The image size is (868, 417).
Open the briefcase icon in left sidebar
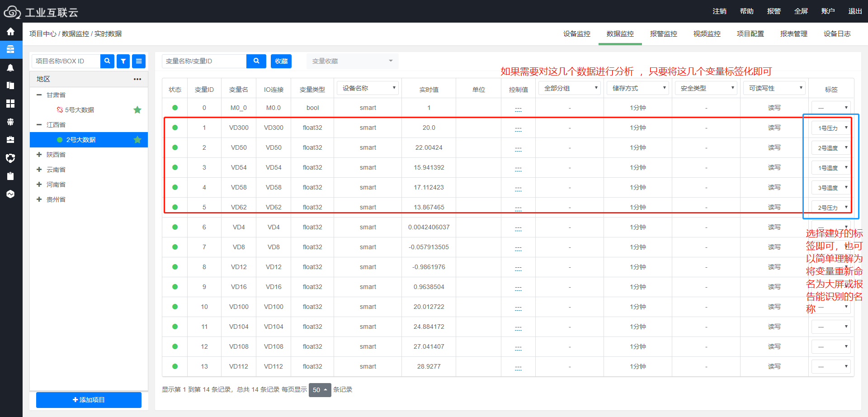pos(10,140)
